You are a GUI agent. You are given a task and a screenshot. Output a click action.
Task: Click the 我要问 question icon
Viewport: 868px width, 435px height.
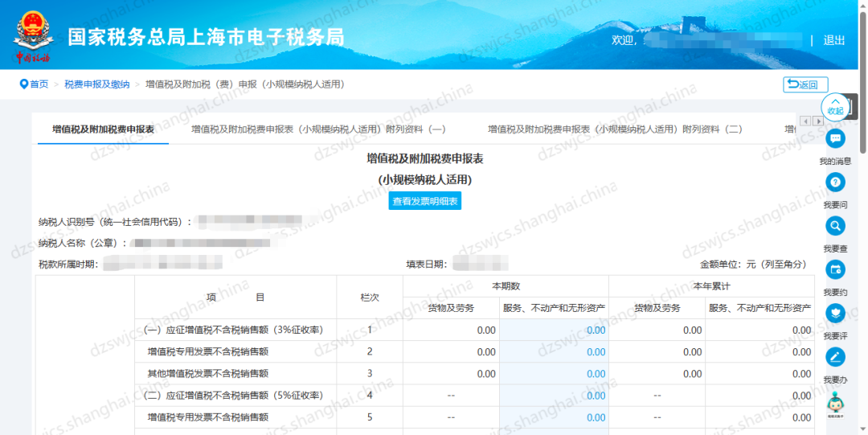(835, 183)
